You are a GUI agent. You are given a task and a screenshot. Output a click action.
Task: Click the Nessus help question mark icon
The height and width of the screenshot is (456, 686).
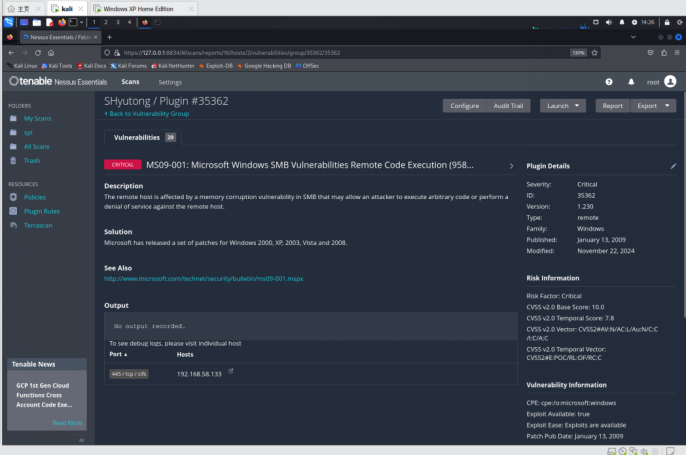[609, 82]
